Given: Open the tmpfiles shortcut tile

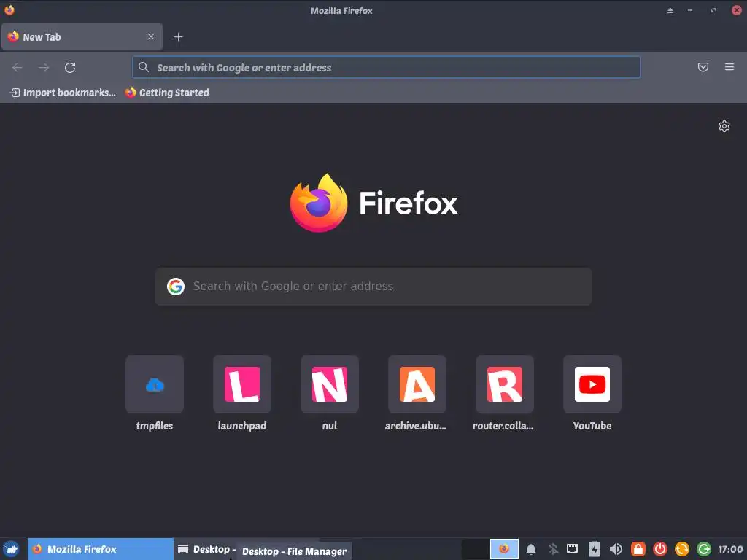Looking at the screenshot, I should click(155, 384).
